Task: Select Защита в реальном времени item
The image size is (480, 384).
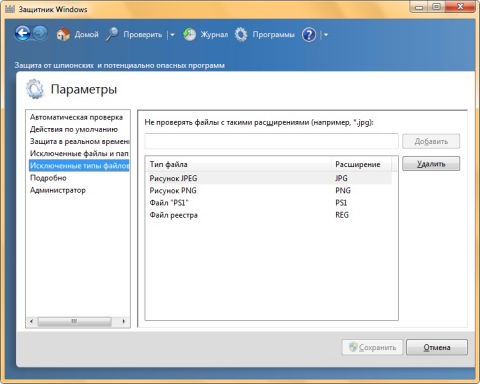Action: 79,141
